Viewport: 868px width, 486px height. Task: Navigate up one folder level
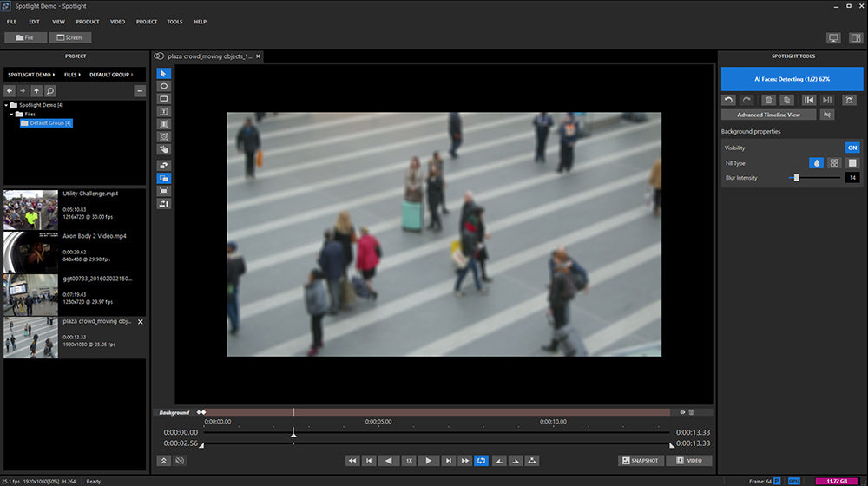36,90
